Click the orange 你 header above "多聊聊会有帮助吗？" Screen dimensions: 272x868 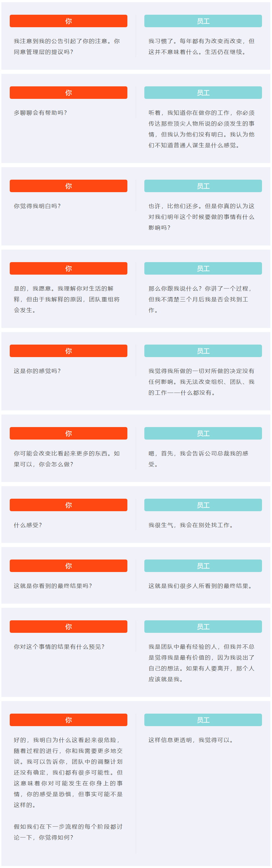point(68,93)
